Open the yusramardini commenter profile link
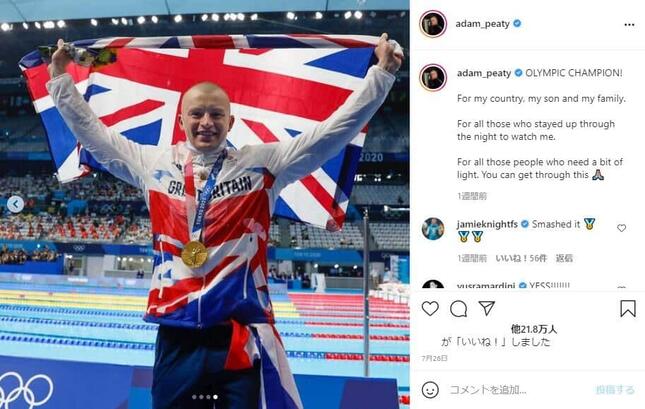This screenshot has height=409, width=645. (x=486, y=286)
